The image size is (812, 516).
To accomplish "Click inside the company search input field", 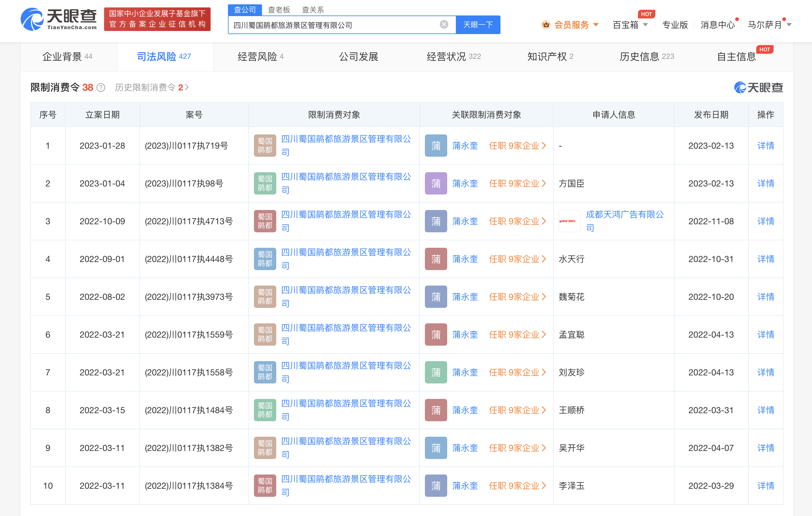I will (x=334, y=25).
